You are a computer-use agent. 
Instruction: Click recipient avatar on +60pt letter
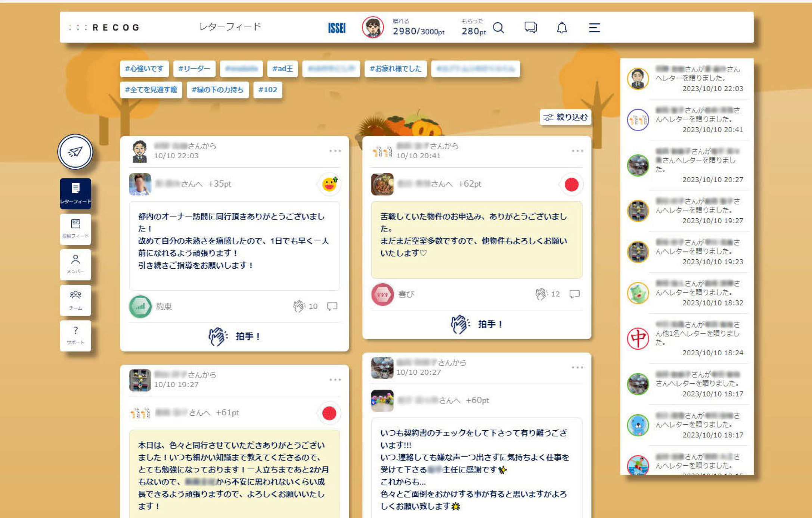tap(382, 400)
